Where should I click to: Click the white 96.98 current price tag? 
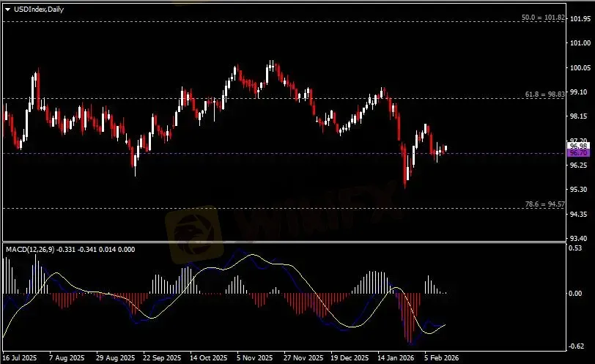(x=578, y=146)
